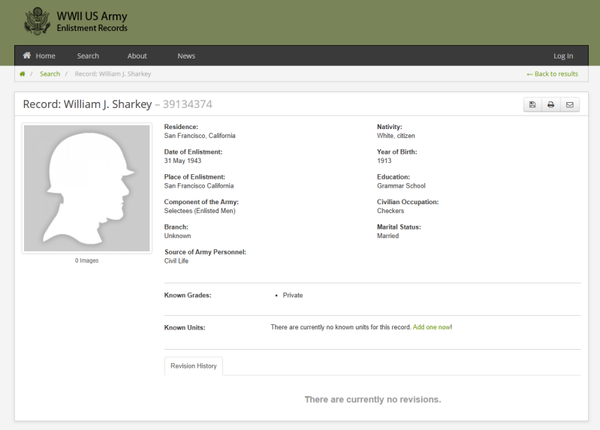600x430 pixels.
Task: Open the News navigation item
Action: (x=186, y=56)
